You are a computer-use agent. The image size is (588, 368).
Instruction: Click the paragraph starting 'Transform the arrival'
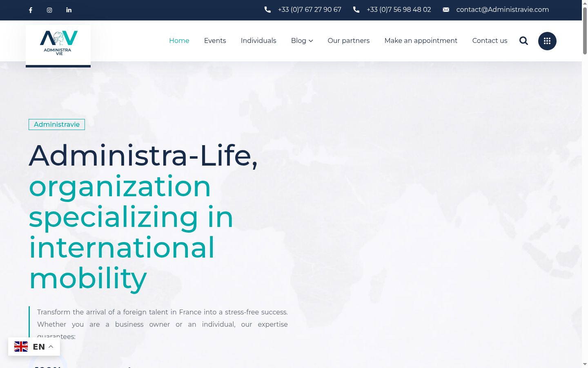coord(163,324)
